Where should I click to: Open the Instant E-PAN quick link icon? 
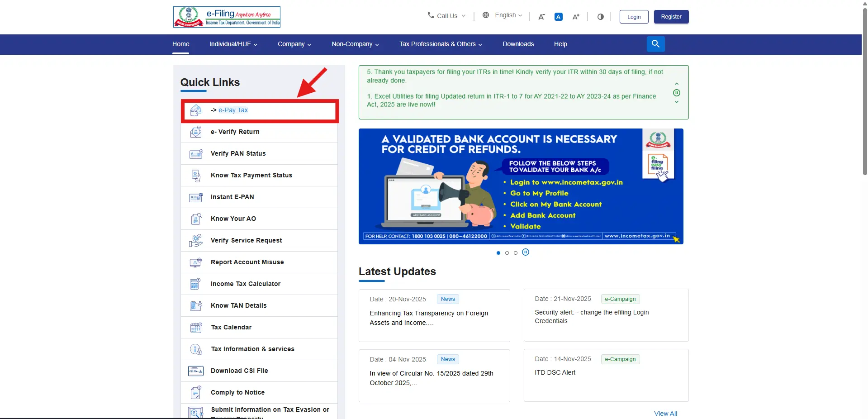pyautogui.click(x=195, y=197)
